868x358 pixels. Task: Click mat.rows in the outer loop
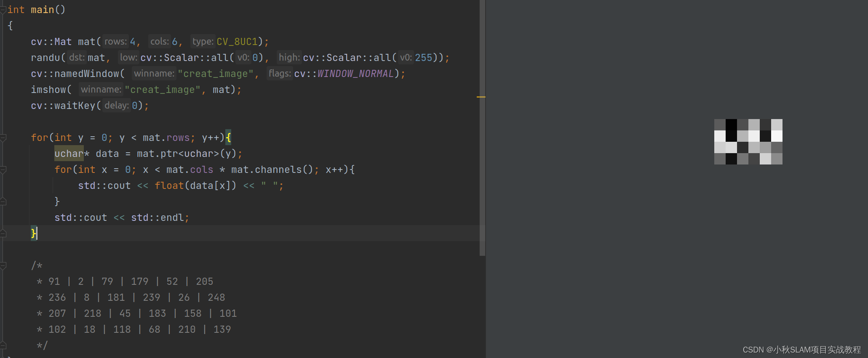coord(166,138)
